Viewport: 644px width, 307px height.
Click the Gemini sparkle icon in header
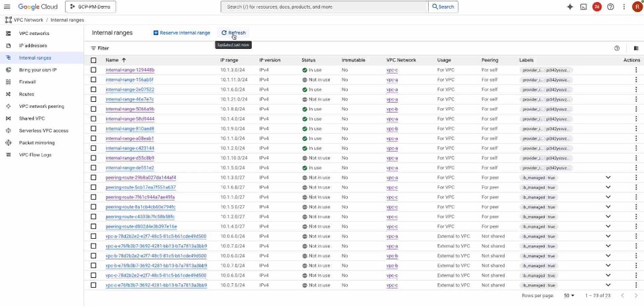tap(570, 7)
